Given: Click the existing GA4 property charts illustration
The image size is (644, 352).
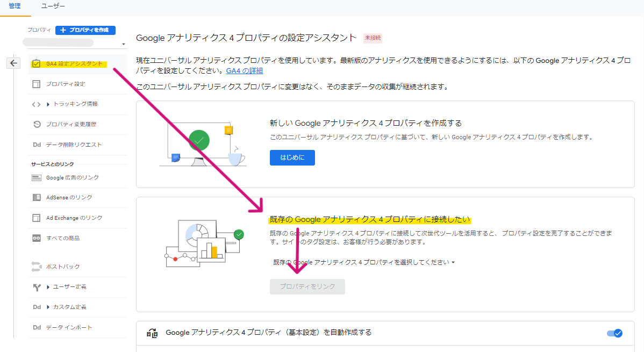Looking at the screenshot, I should 204,243.
